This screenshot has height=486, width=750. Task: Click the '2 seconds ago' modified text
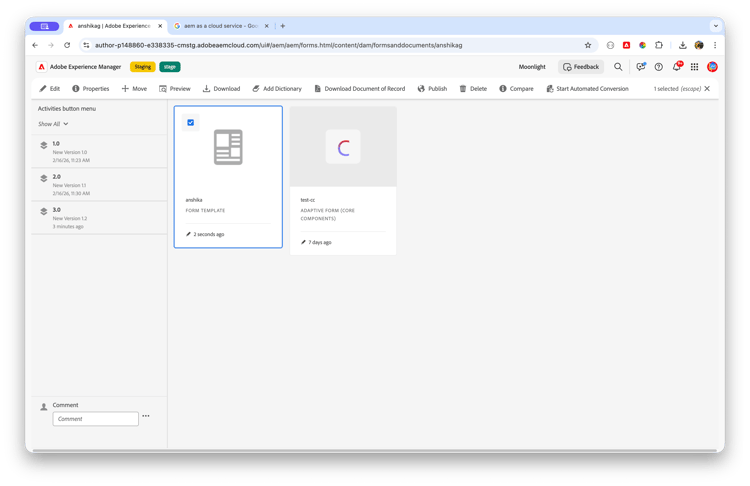(x=209, y=234)
